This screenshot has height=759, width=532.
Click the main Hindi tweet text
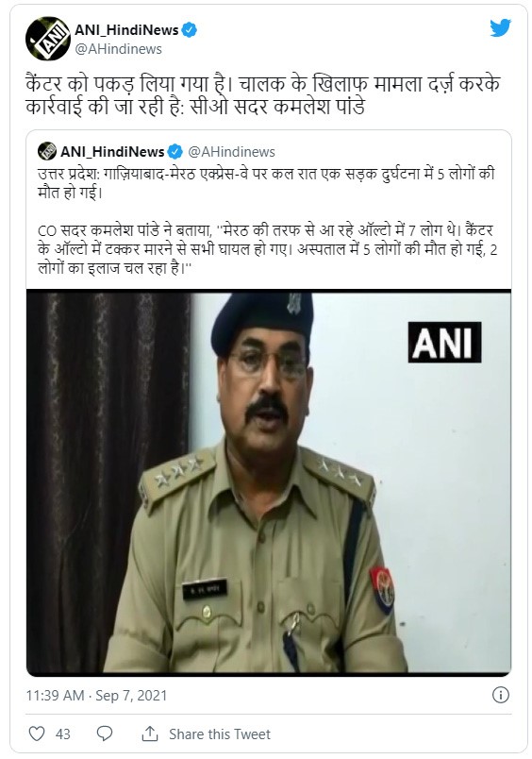coord(262,94)
